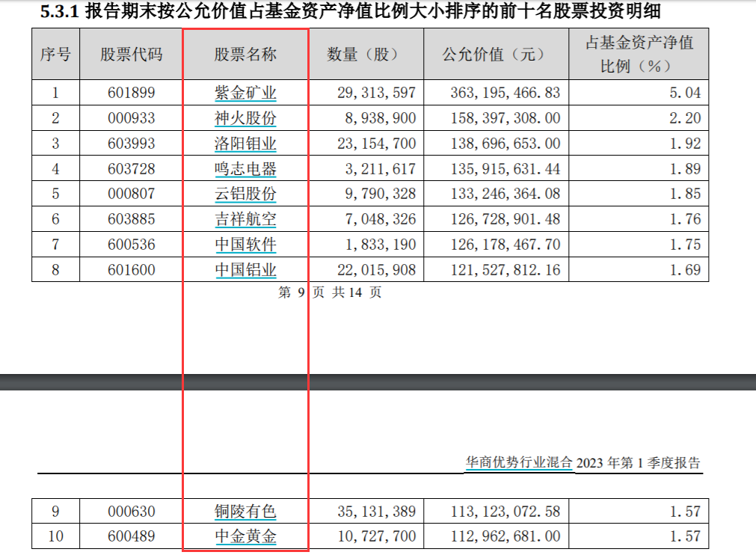Click stock code 603993
Image resolution: width=756 pixels, height=558 pixels.
(x=131, y=144)
